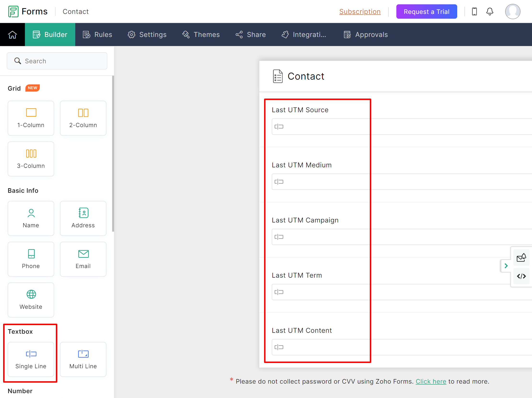The height and width of the screenshot is (398, 532).
Task: Add the Email field
Action: [83, 259]
